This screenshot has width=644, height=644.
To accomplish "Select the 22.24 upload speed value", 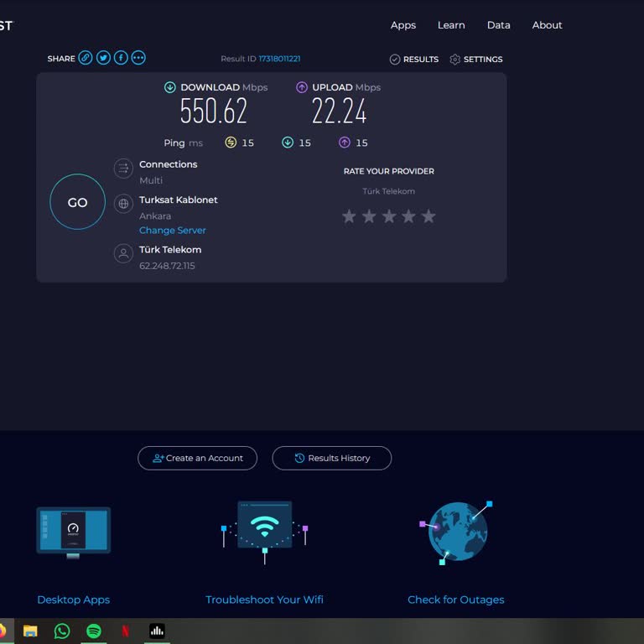I will (339, 111).
